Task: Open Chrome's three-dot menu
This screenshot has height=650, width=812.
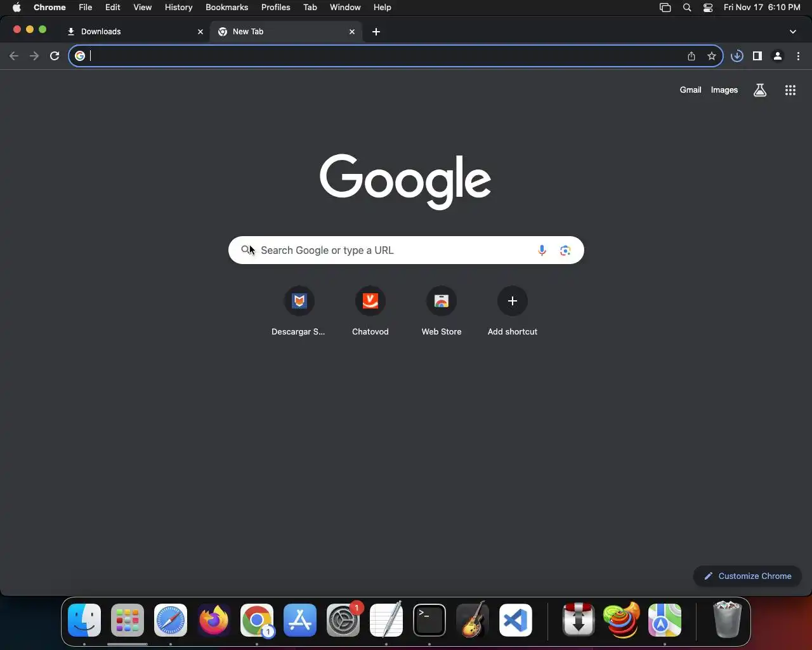Action: [798, 56]
